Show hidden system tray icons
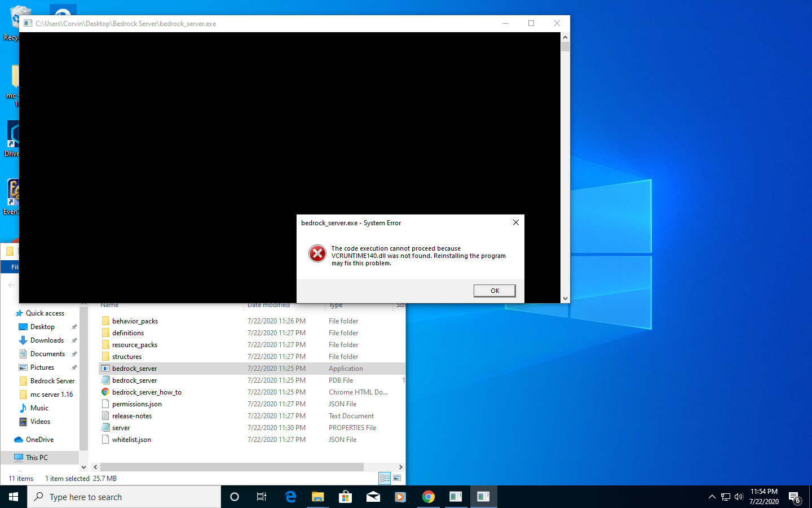Image resolution: width=812 pixels, height=508 pixels. pyautogui.click(x=712, y=497)
